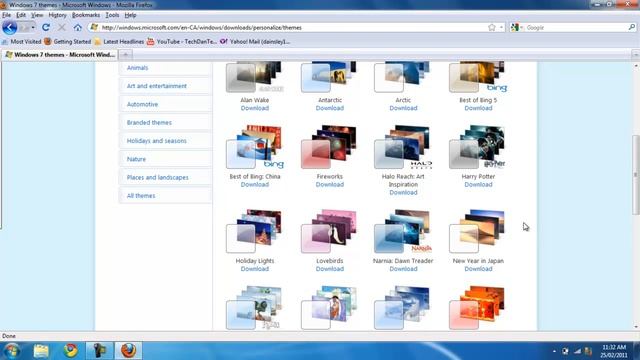The height and width of the screenshot is (360, 640).
Task: Expand the address bar history dropdown
Action: click(501, 27)
